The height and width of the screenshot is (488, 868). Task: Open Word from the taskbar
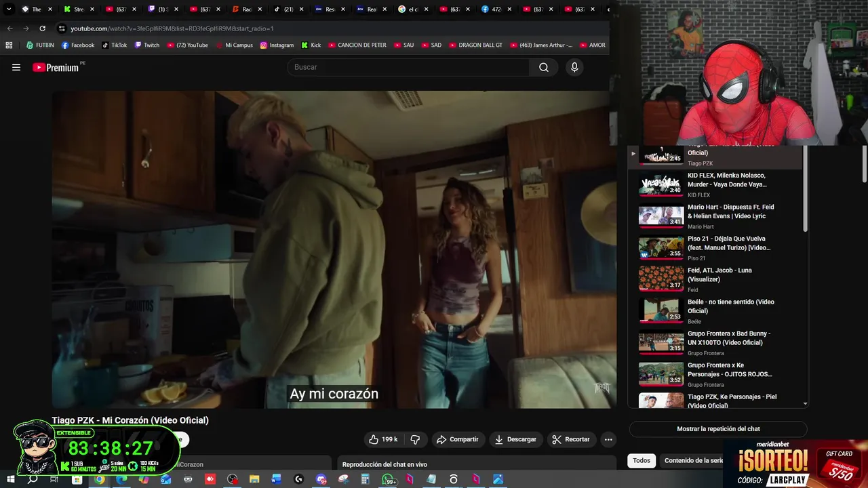pos(277,479)
